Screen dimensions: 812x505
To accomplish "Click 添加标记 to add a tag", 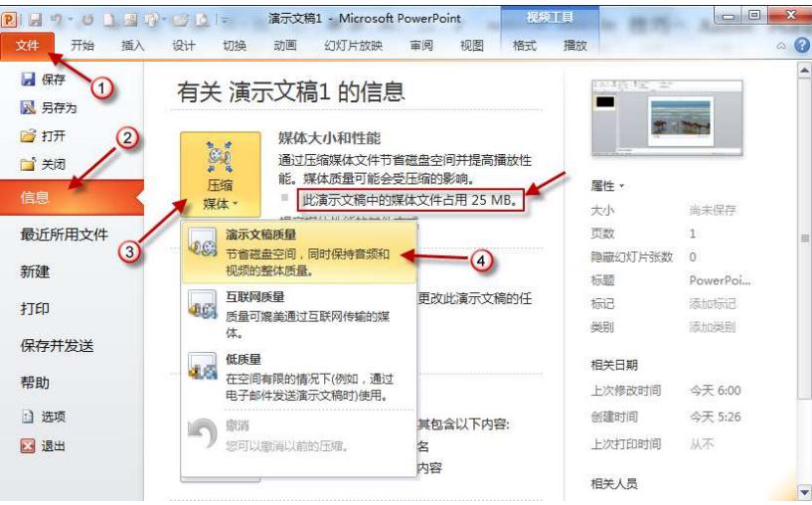I will (x=714, y=304).
